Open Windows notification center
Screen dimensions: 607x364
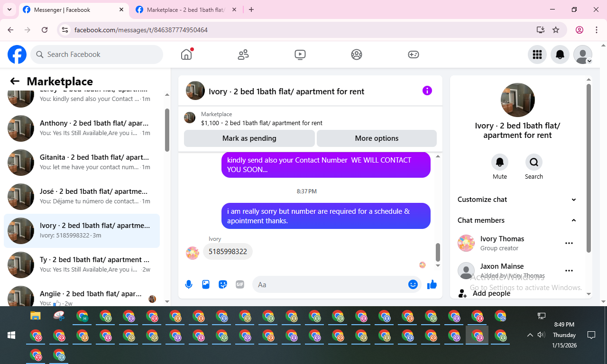point(591,335)
